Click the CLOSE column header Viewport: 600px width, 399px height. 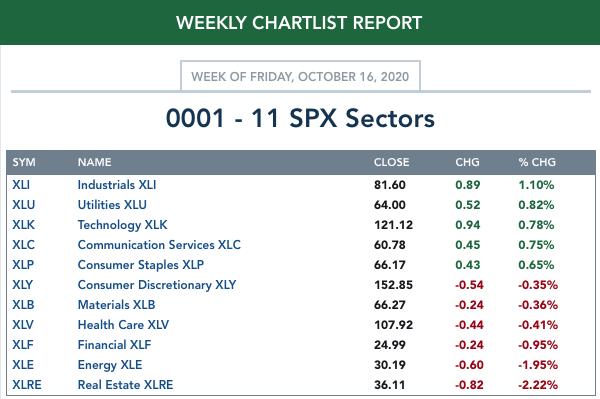coord(391,162)
